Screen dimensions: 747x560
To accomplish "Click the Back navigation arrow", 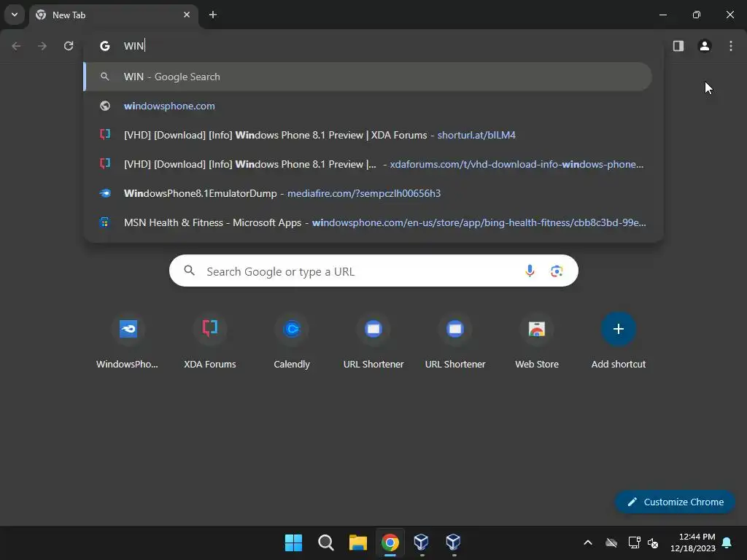I will 16,46.
